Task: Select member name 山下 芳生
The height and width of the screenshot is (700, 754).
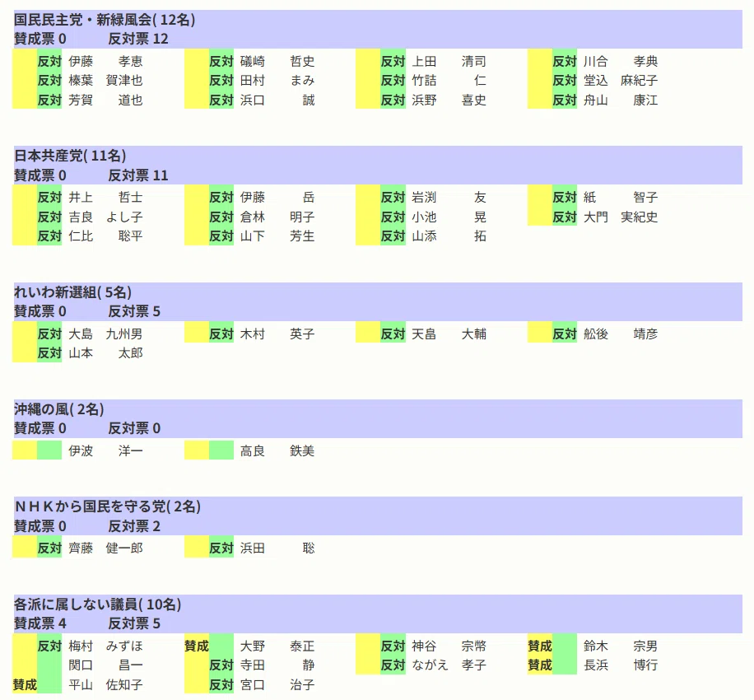Action: click(277, 236)
